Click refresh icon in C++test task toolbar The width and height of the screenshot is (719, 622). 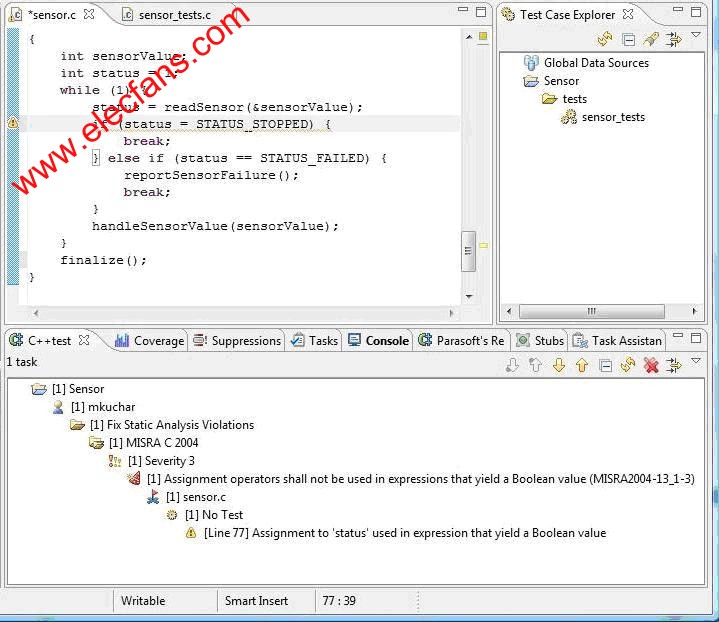[628, 366]
